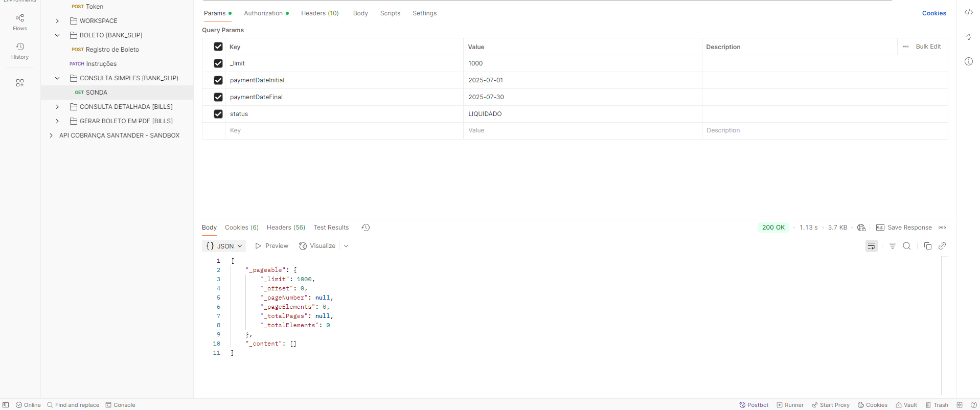980x410 pixels.
Task: Expand the WORKSPACE folder
Action: (57, 21)
